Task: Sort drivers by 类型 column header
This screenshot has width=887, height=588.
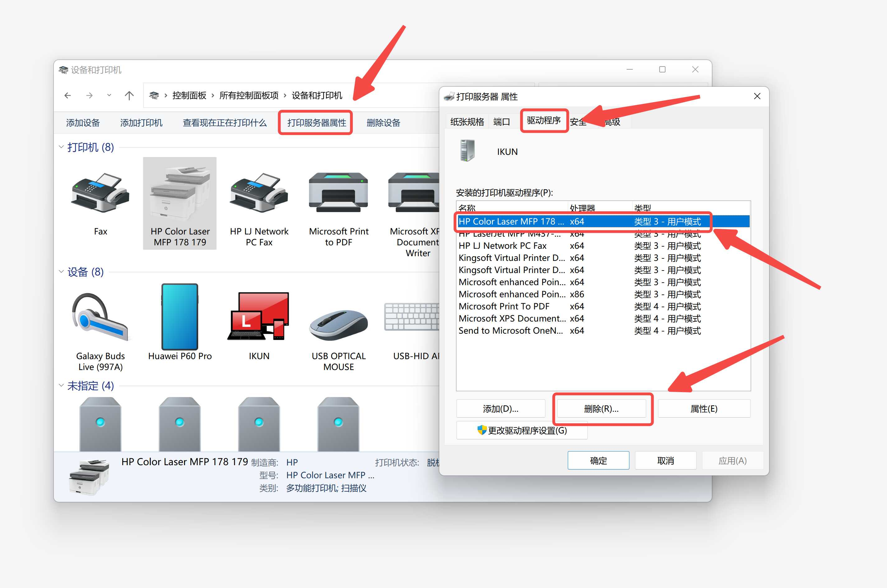Action: click(691, 208)
